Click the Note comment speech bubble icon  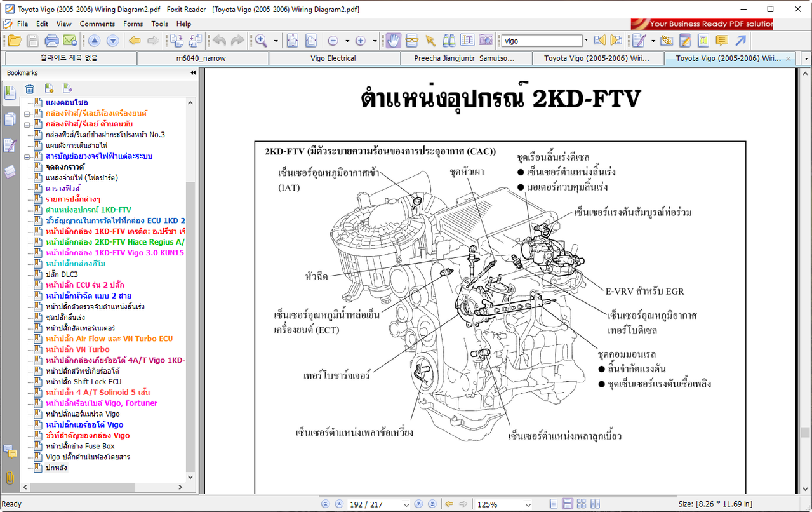tap(722, 41)
